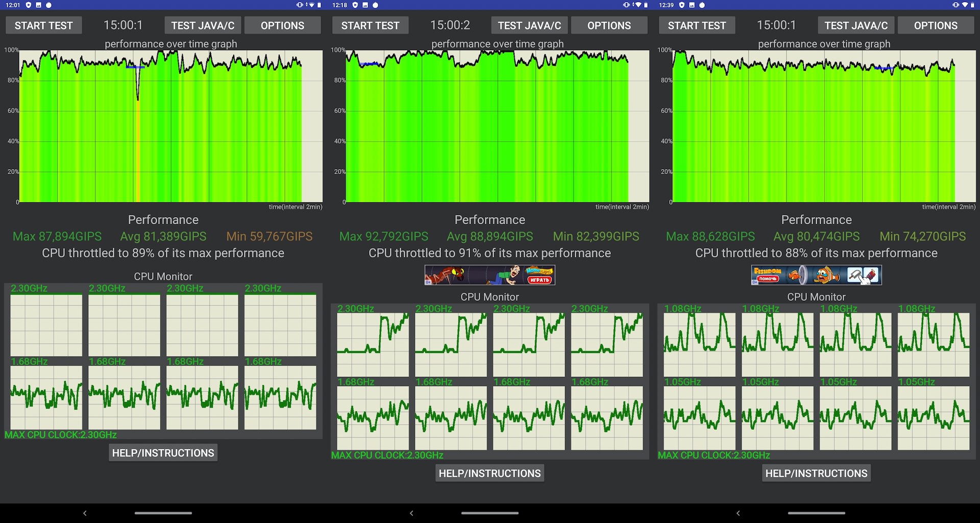Tap the back arrow in the middle screenshot

point(411,513)
